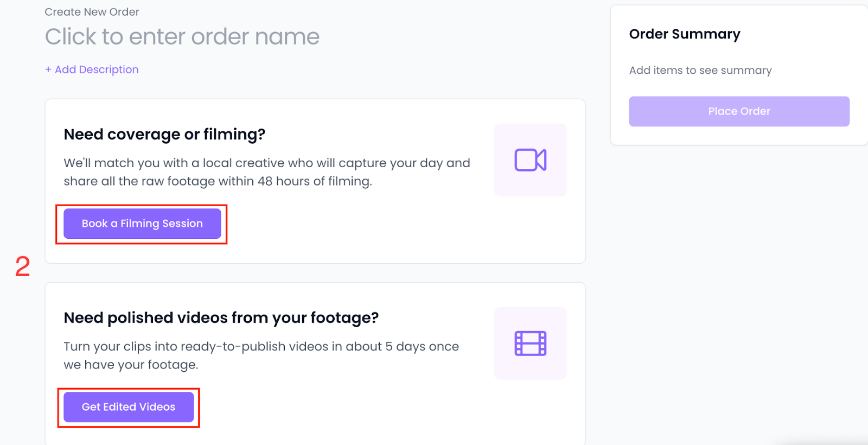
Task: Click the red number 2 annotation
Action: coord(23,266)
